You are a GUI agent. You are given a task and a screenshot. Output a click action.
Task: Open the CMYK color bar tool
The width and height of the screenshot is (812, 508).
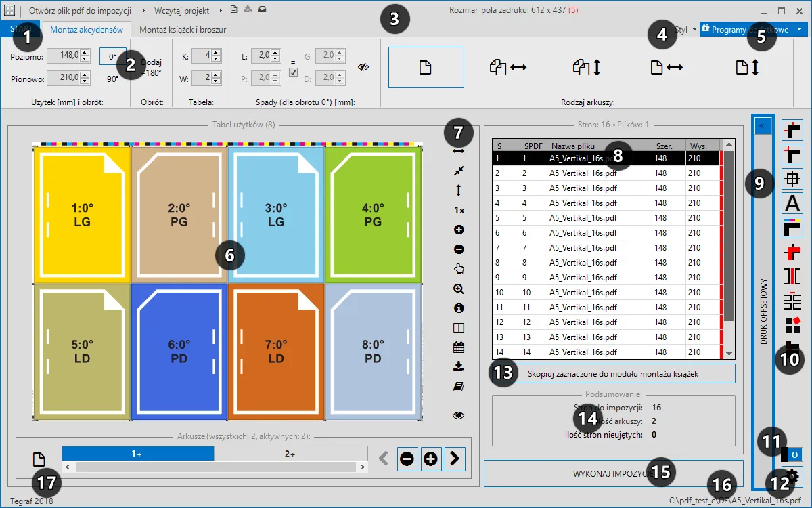(x=792, y=228)
